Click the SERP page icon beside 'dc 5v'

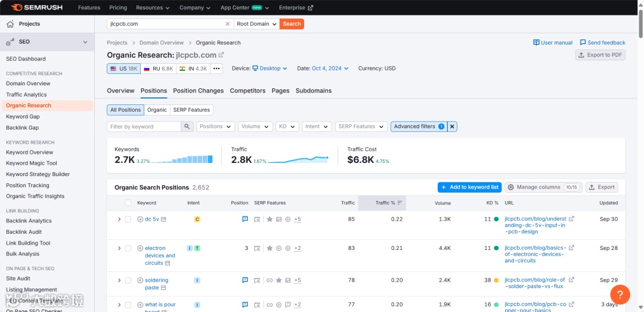click(163, 220)
